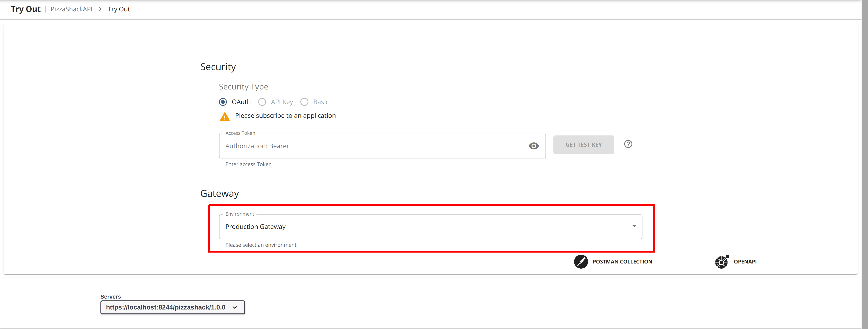This screenshot has height=329, width=868.
Task: Download the POSTMAN COLLECTION text link
Action: pos(622,262)
